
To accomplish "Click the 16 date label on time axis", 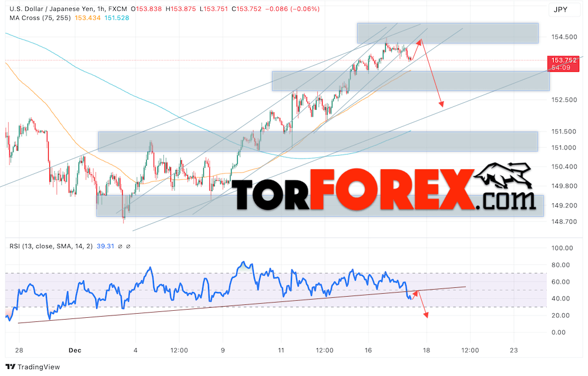I will pyautogui.click(x=368, y=351).
